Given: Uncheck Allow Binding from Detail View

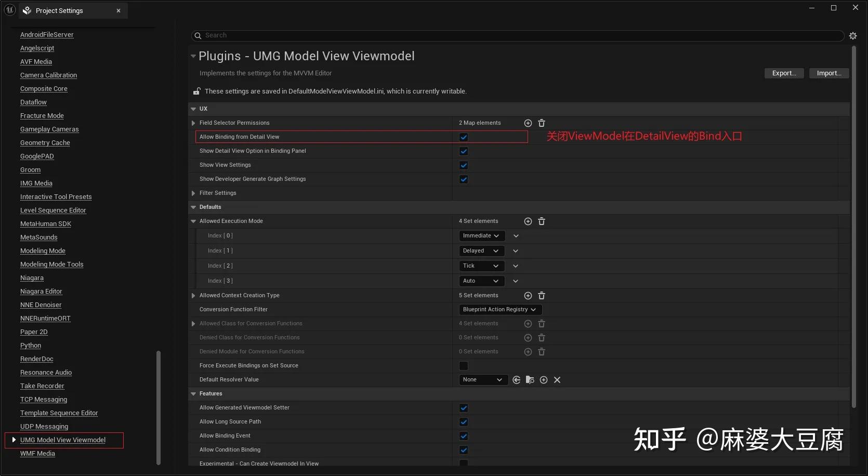Looking at the screenshot, I should pos(463,137).
